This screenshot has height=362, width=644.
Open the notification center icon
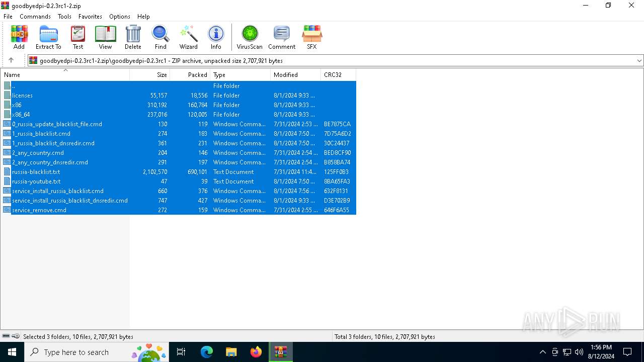(627, 352)
